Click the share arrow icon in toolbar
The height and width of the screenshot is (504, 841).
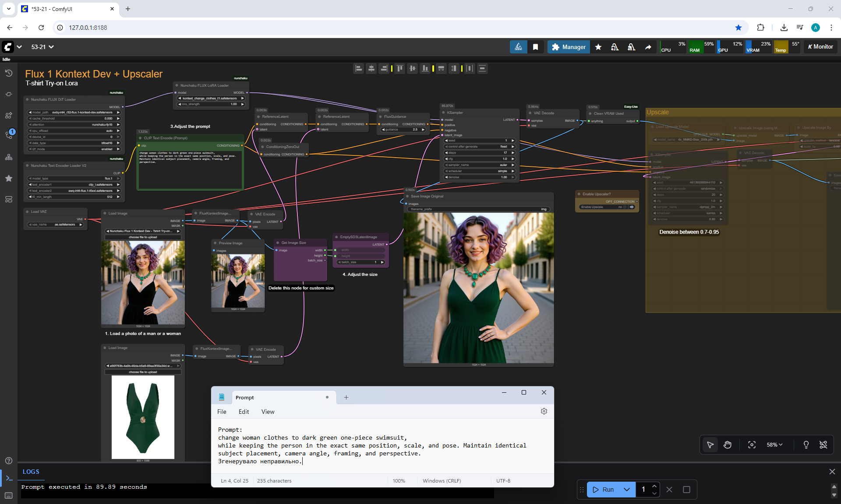648,47
